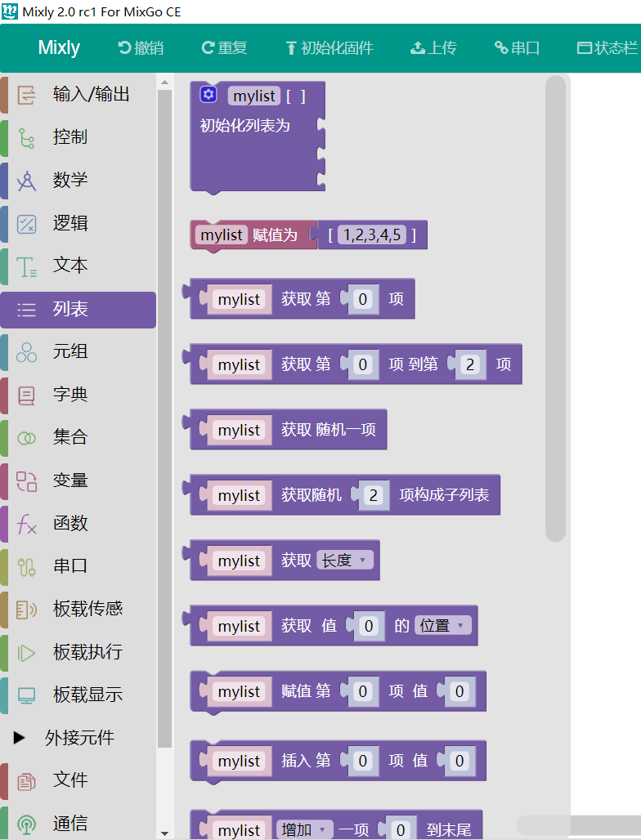The width and height of the screenshot is (641, 840).
Task: Click the 板载显示 monitor icon
Action: point(26,695)
